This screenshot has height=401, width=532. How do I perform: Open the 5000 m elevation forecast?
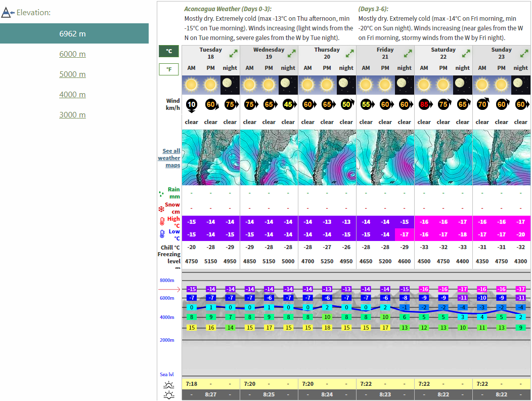coord(72,74)
